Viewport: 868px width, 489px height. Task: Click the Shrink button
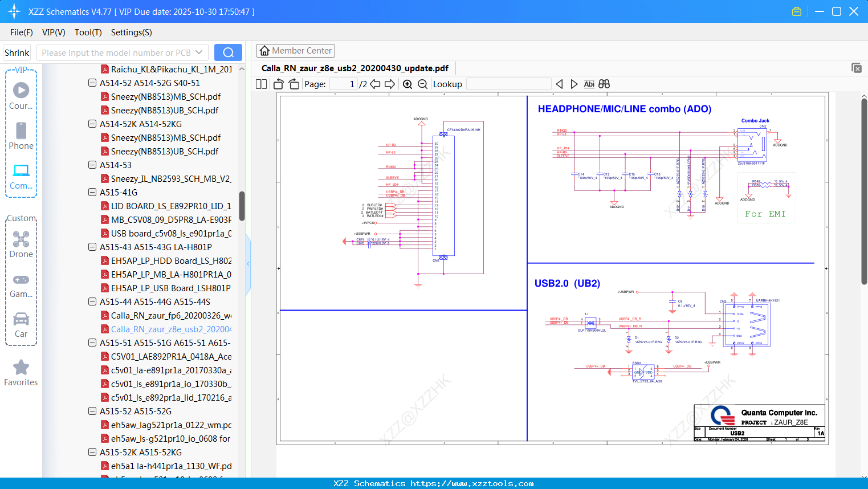(17, 52)
